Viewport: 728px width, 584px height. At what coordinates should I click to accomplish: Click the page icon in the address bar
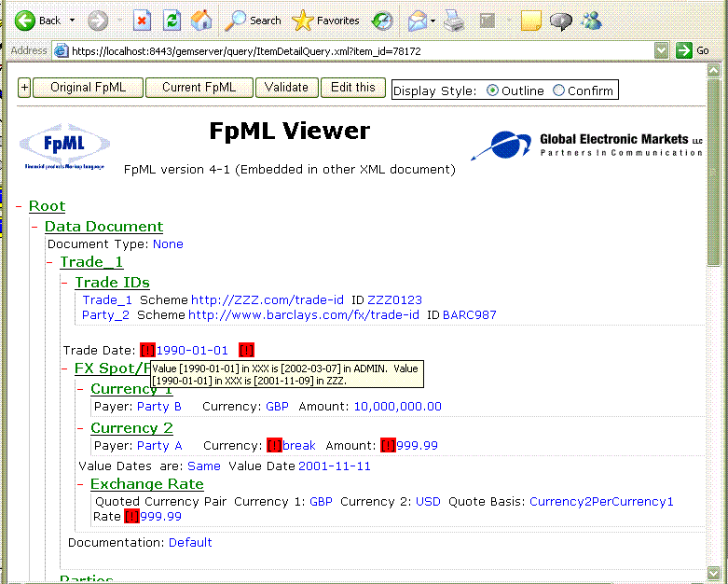pyautogui.click(x=61, y=50)
